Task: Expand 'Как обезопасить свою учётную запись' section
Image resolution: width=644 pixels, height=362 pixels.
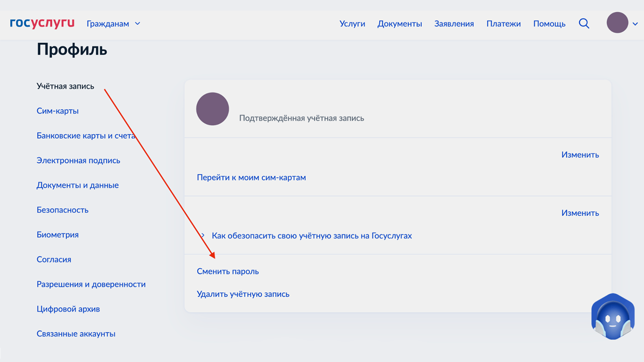Action: click(x=311, y=236)
